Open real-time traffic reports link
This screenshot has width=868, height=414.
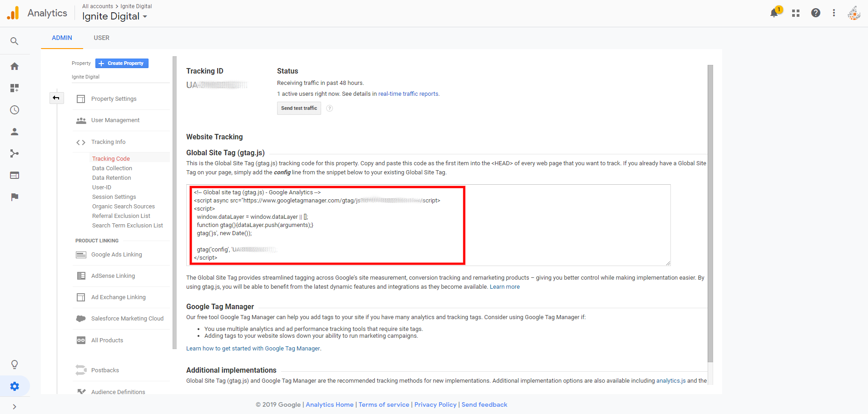[x=408, y=94]
